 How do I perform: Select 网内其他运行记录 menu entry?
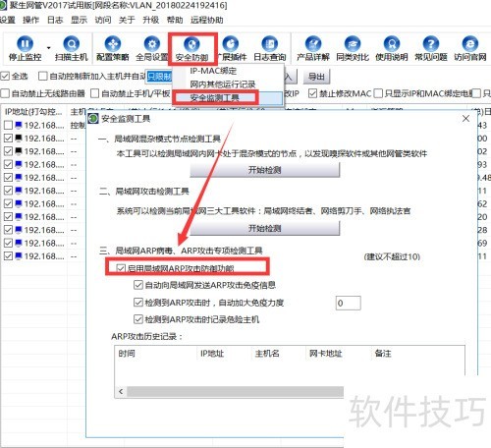(x=228, y=84)
